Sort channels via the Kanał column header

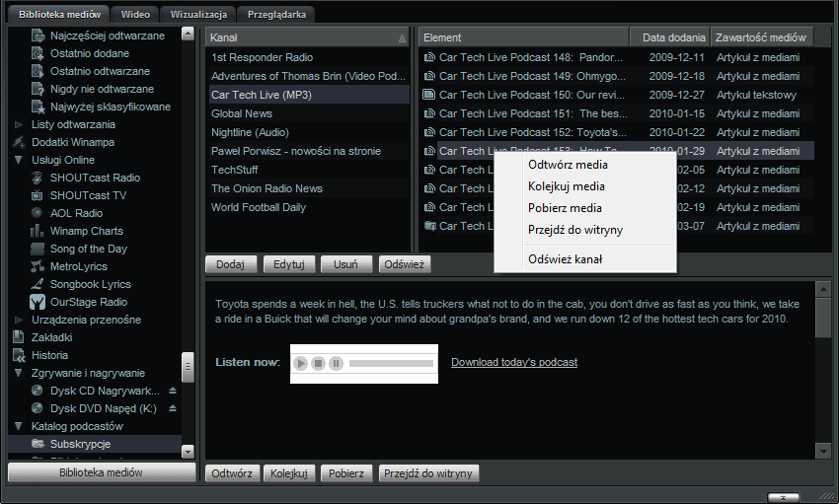click(307, 37)
